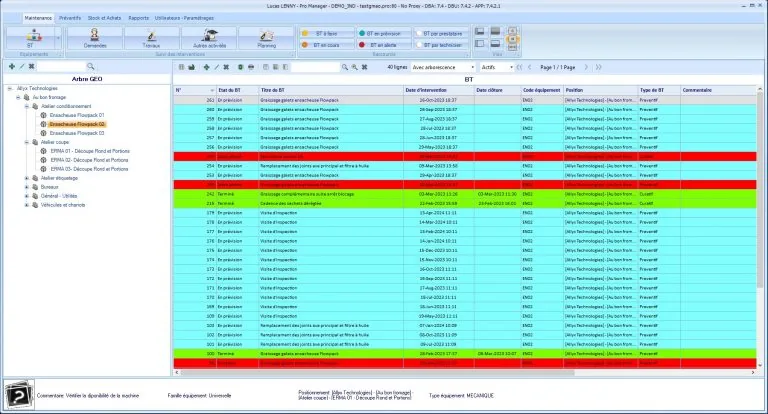Open the BT button dropdown arrow
768x414 pixels.
click(58, 38)
